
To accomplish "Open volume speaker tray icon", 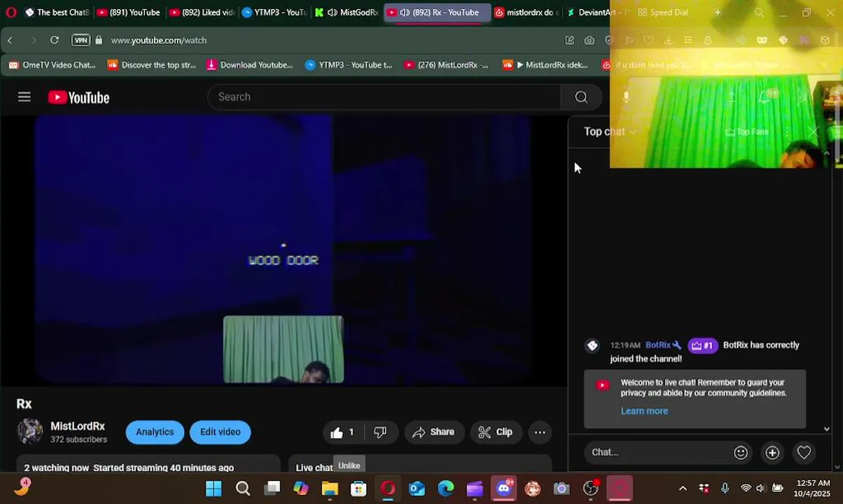I will 760,489.
